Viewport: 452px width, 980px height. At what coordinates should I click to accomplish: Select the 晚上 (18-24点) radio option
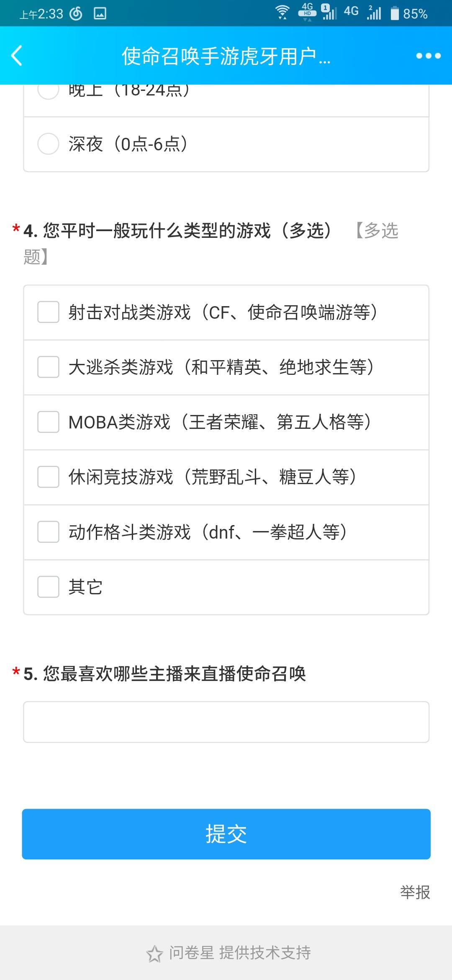pos(48,91)
